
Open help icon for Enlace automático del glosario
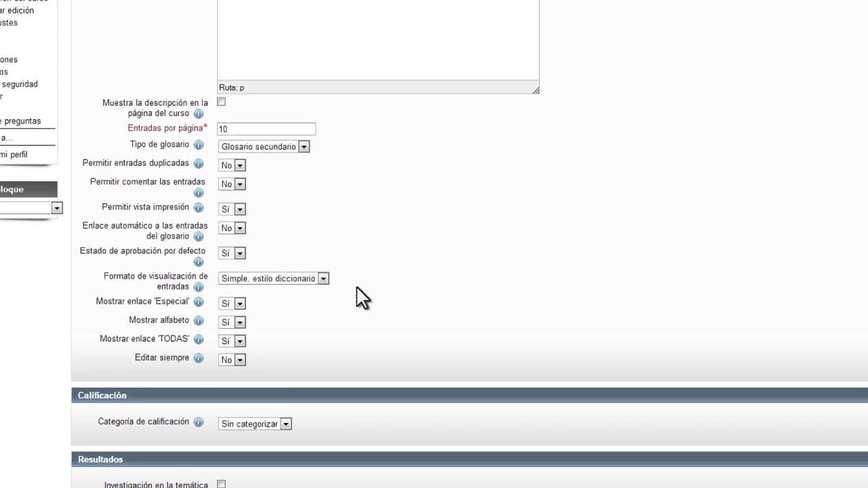(x=199, y=237)
